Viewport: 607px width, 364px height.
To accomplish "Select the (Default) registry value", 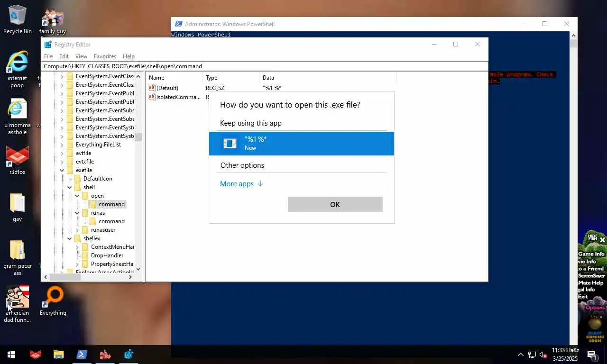I will (x=164, y=88).
